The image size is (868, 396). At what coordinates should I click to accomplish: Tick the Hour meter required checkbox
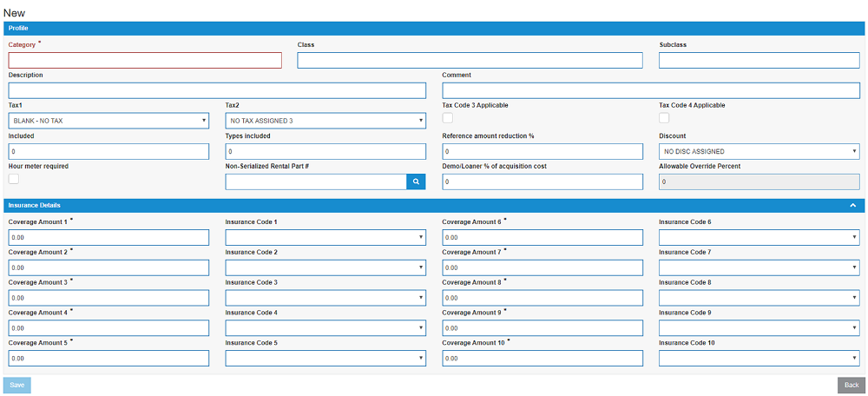pos(14,178)
